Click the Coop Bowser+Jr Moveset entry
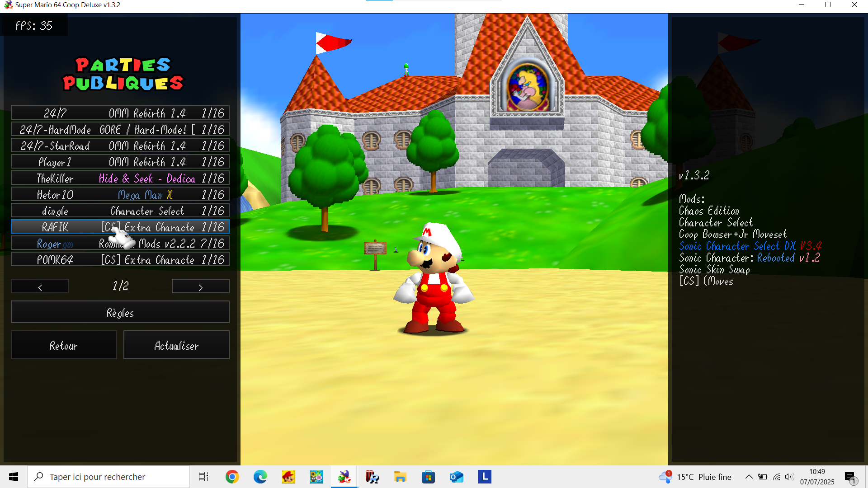The width and height of the screenshot is (868, 488). pos(733,234)
